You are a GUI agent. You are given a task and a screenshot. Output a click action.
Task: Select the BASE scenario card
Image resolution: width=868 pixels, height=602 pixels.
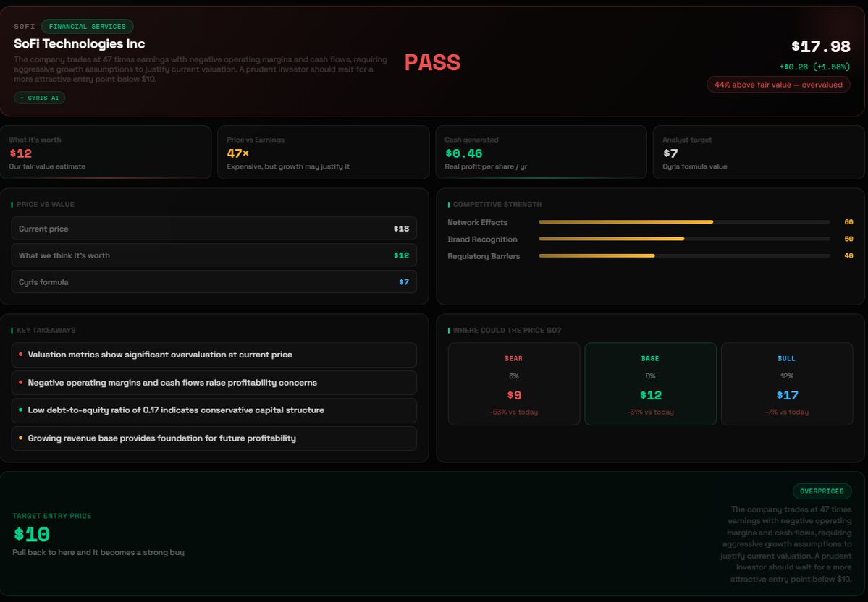pyautogui.click(x=650, y=384)
